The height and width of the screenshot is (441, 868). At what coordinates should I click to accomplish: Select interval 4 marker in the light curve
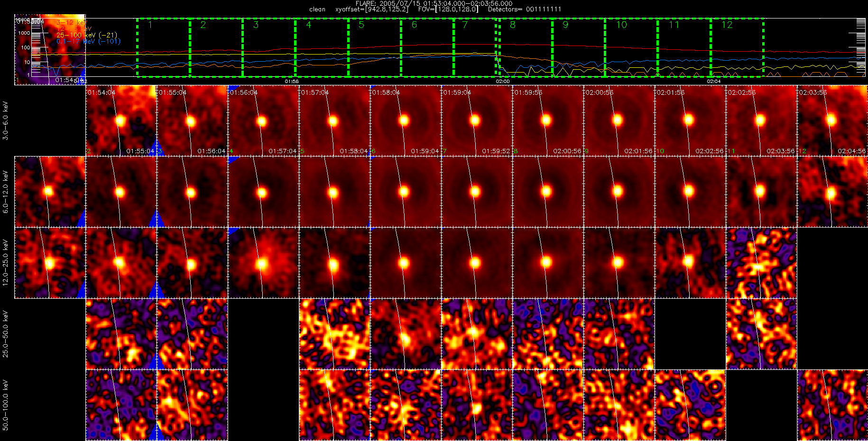(309, 25)
